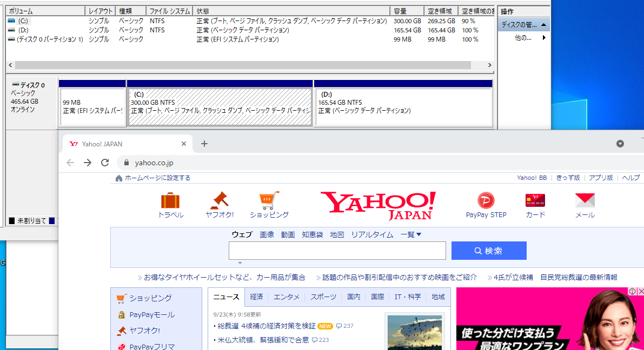Select the リアルタイム search tab
The height and width of the screenshot is (350, 644).
pos(372,235)
